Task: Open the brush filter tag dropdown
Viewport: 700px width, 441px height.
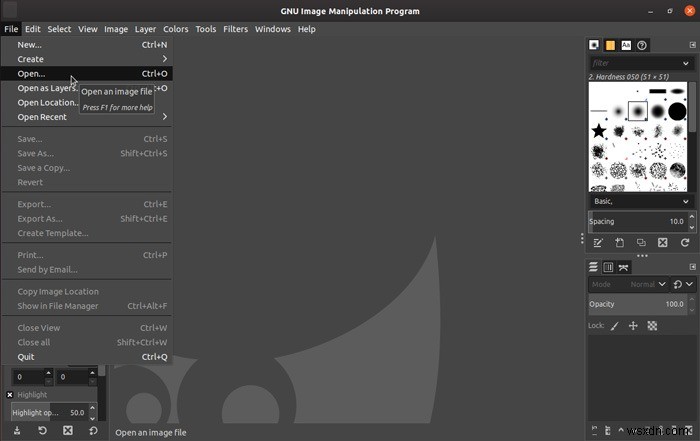Action: (x=686, y=63)
